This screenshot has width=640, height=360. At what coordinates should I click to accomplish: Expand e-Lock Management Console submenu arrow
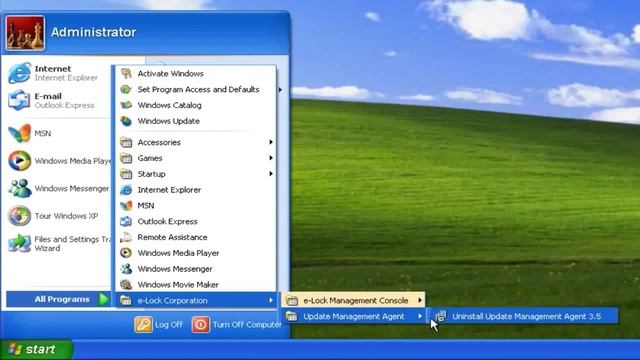tap(420, 300)
